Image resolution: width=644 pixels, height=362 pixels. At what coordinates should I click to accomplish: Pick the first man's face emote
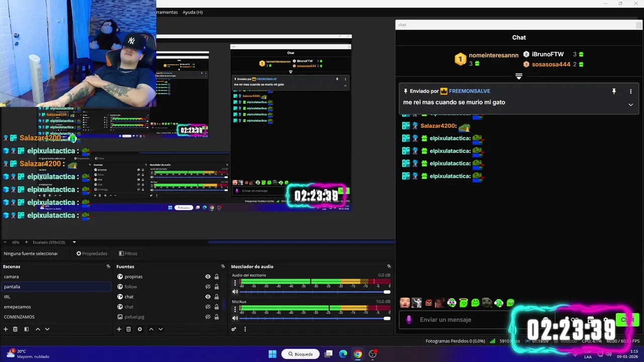(x=405, y=303)
